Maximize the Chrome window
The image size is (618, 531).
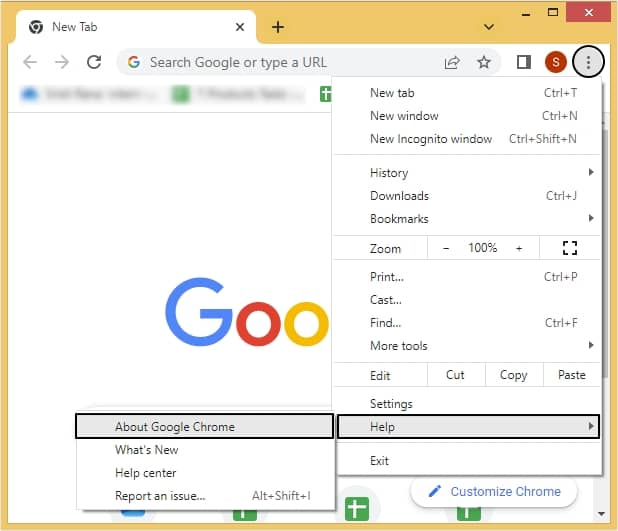(553, 13)
